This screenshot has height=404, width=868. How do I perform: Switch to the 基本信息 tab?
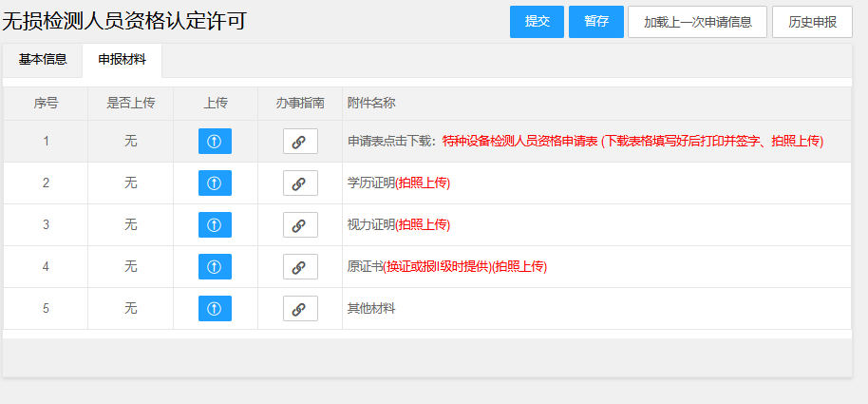(43, 60)
